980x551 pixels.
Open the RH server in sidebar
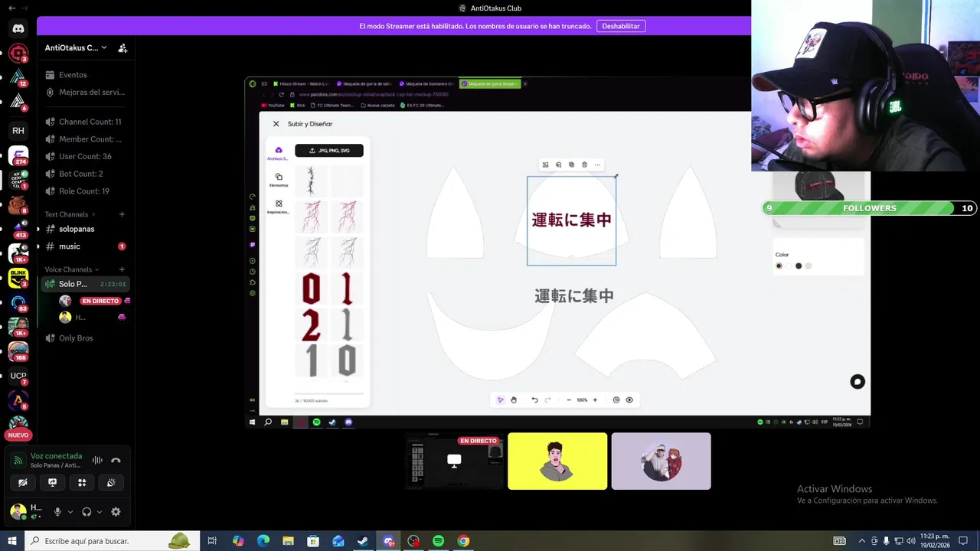[x=18, y=131]
